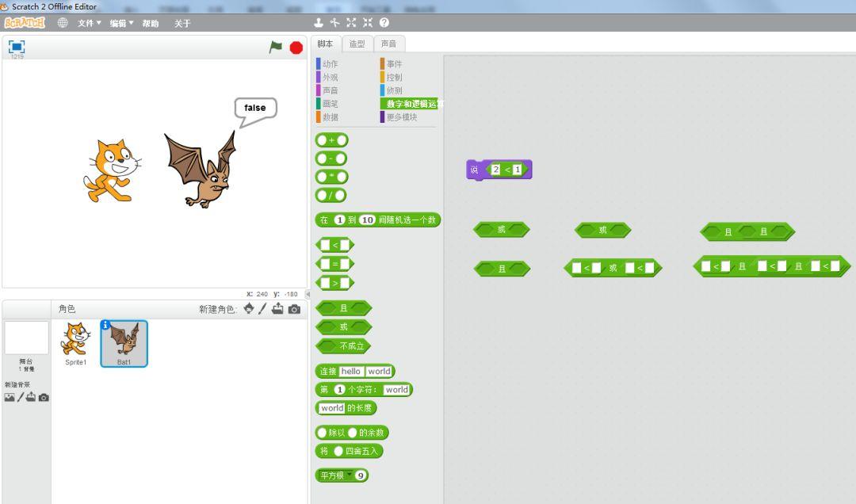Image resolution: width=856 pixels, height=504 pixels.
Task: Open the 平方根 function dropdown arrow
Action: (348, 475)
